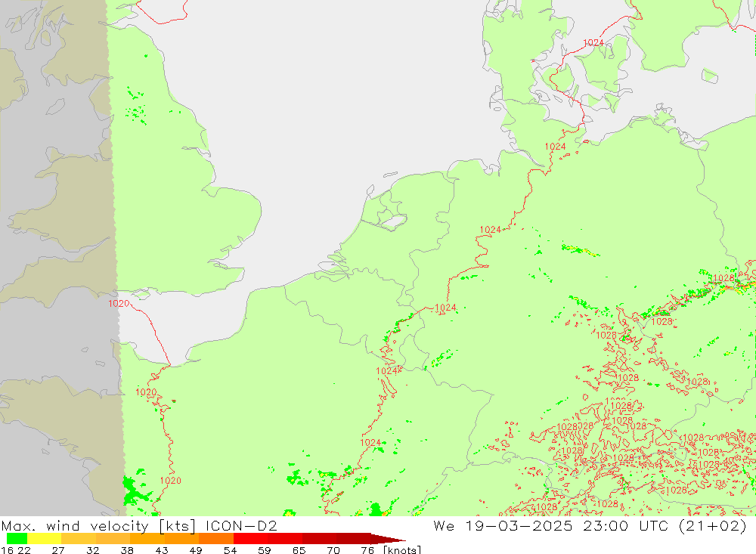Click the legend value "38"
The height and width of the screenshot is (554, 756).
[127, 550]
